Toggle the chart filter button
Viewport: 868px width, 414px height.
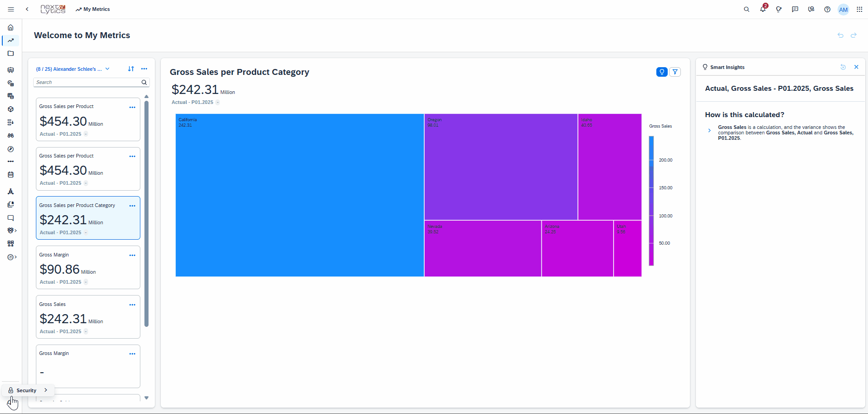[x=675, y=72]
